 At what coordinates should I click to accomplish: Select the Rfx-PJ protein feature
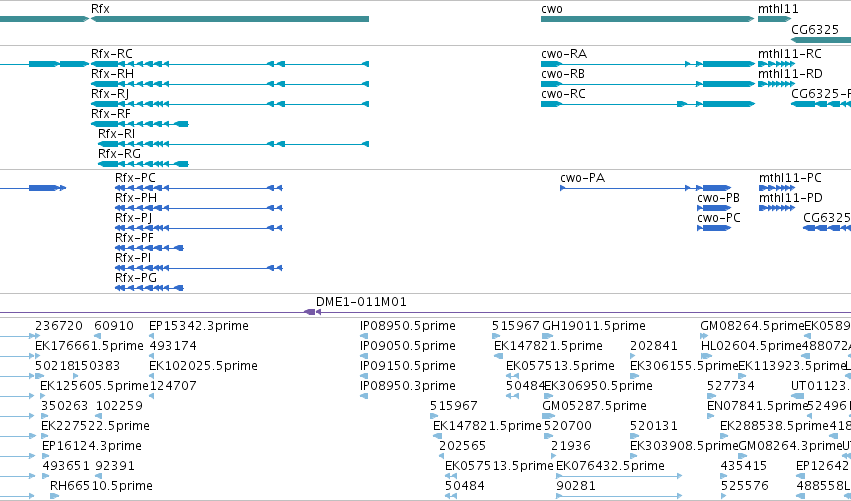click(199, 229)
